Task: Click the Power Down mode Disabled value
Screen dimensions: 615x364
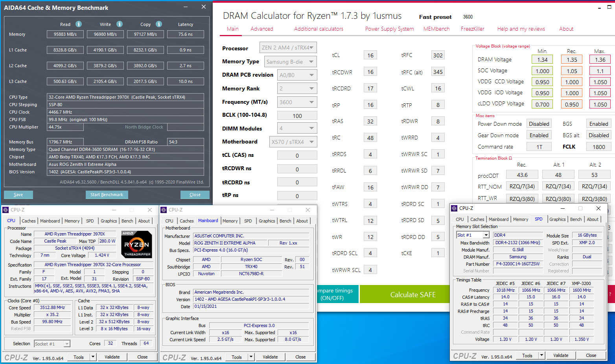Action: coord(539,124)
